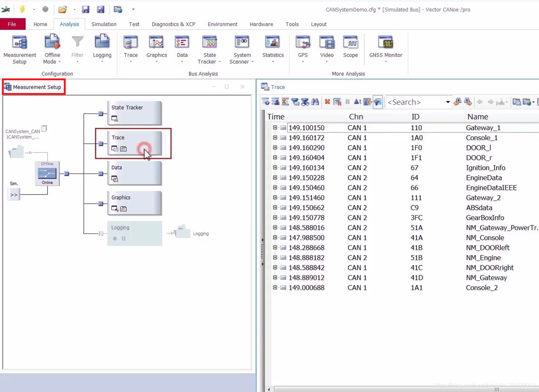Select the DOOR_l trace row
This screenshot has width=539, height=392.
[x=402, y=148]
